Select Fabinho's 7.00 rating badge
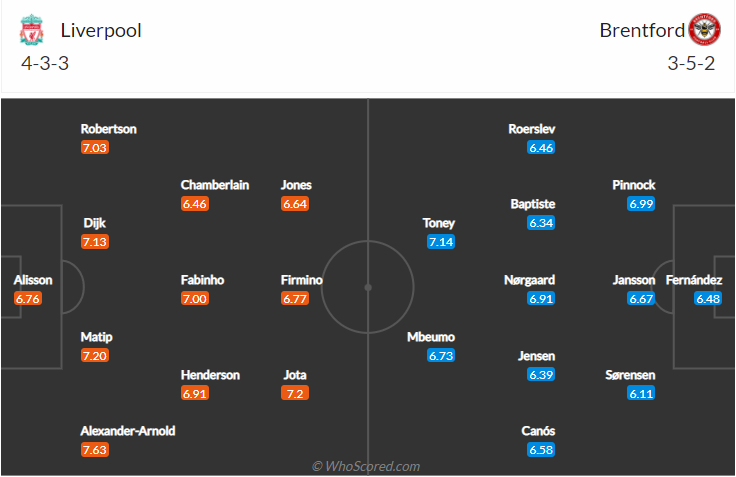This screenshot has height=477, width=736. [x=195, y=299]
